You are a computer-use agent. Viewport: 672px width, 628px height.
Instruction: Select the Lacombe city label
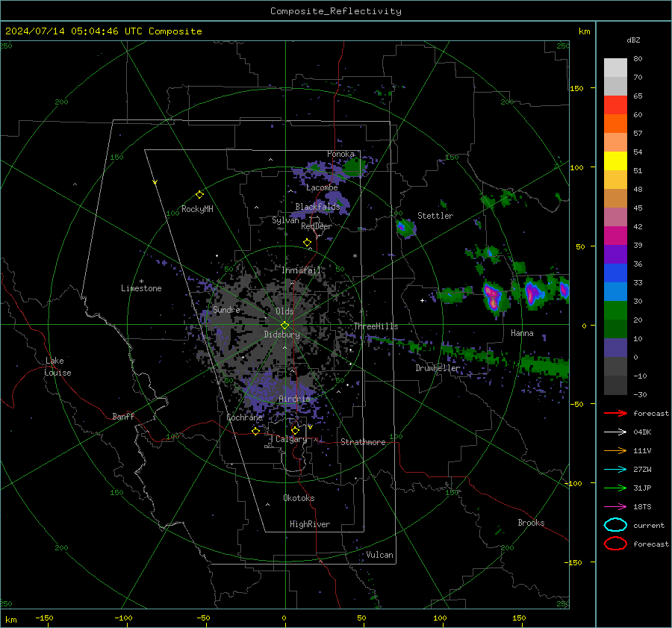click(322, 187)
